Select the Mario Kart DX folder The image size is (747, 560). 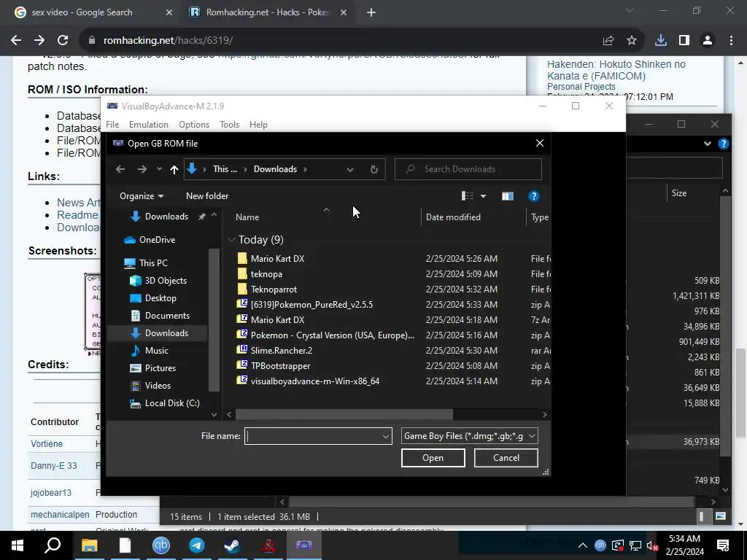(277, 259)
